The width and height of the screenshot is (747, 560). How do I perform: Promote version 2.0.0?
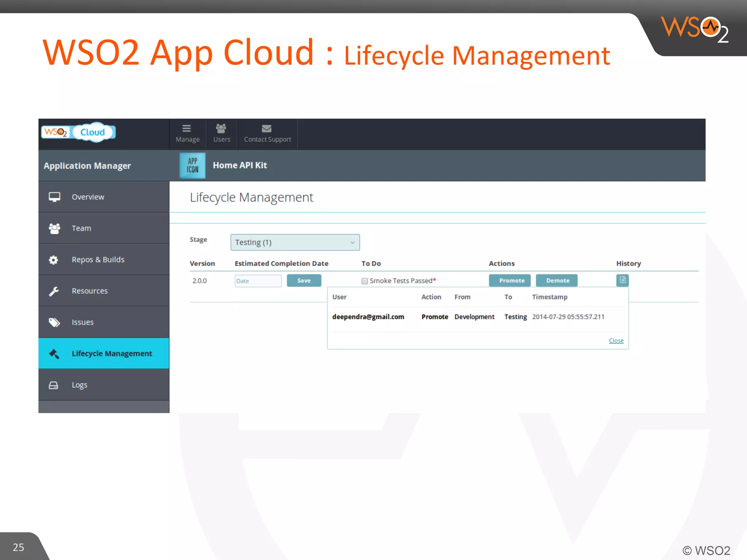510,280
